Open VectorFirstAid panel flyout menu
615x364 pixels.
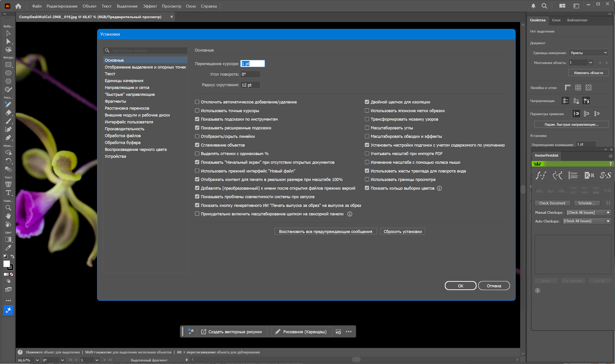coord(610,156)
